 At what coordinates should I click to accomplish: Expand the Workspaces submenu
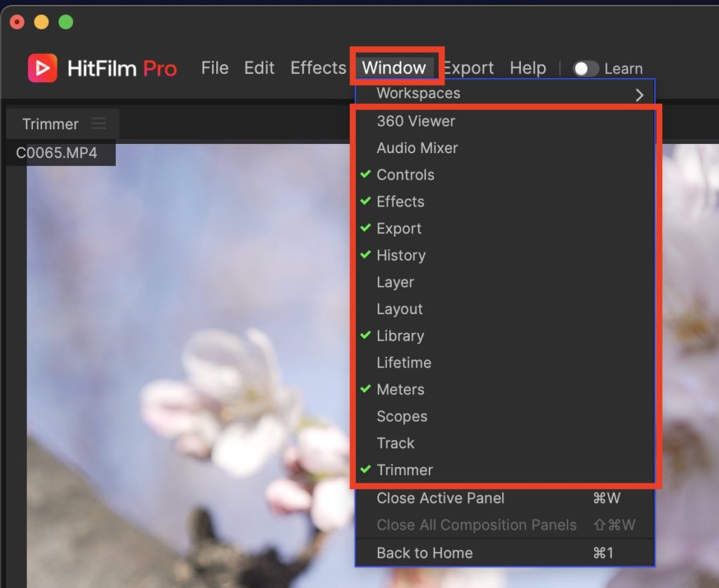pyautogui.click(x=505, y=93)
